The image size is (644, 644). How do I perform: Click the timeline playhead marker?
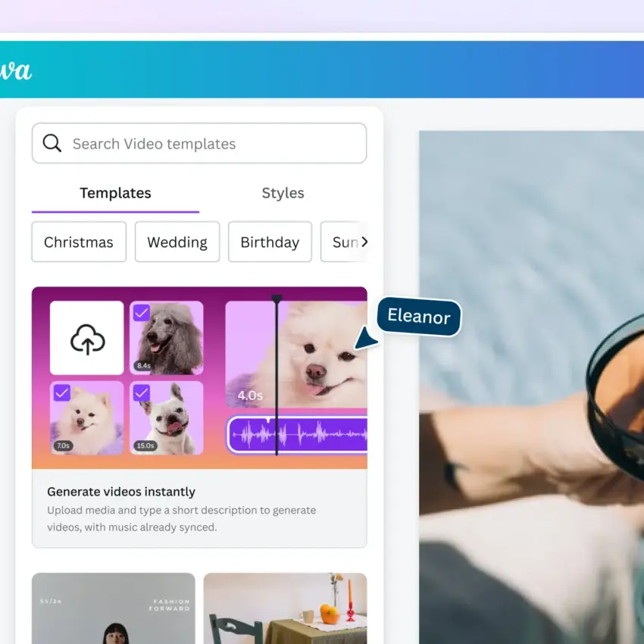[277, 299]
